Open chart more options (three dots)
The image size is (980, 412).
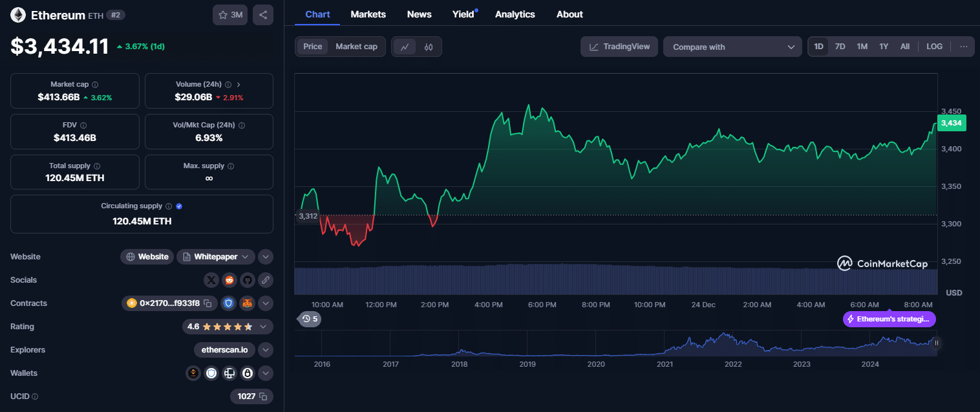[x=963, y=47]
